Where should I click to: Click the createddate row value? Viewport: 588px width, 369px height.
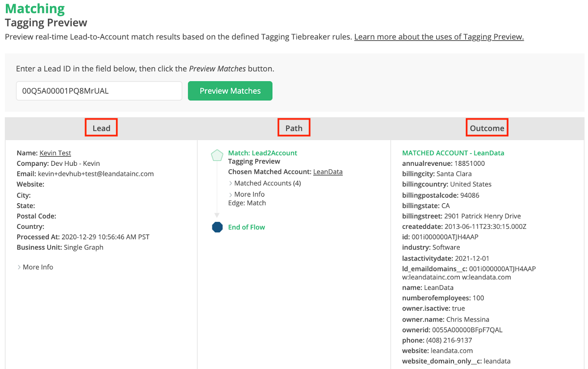pos(485,226)
